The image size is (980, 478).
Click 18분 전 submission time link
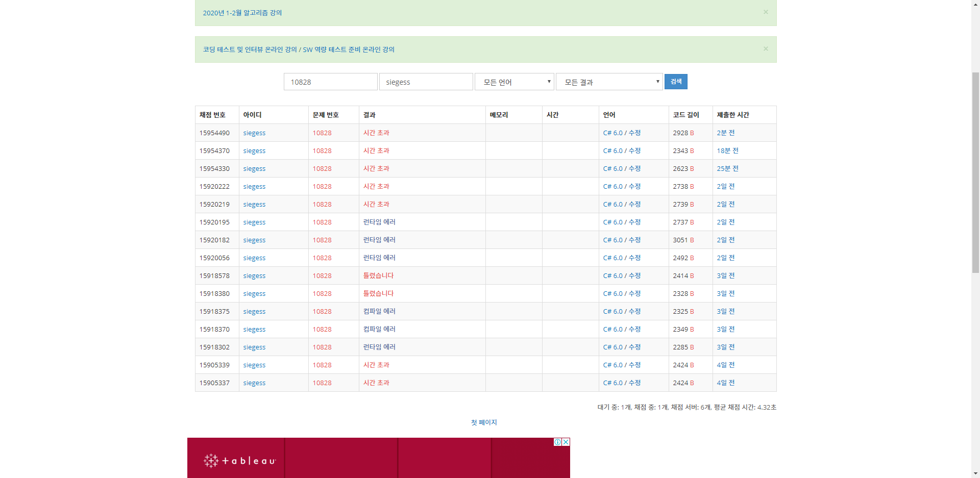pyautogui.click(x=727, y=150)
